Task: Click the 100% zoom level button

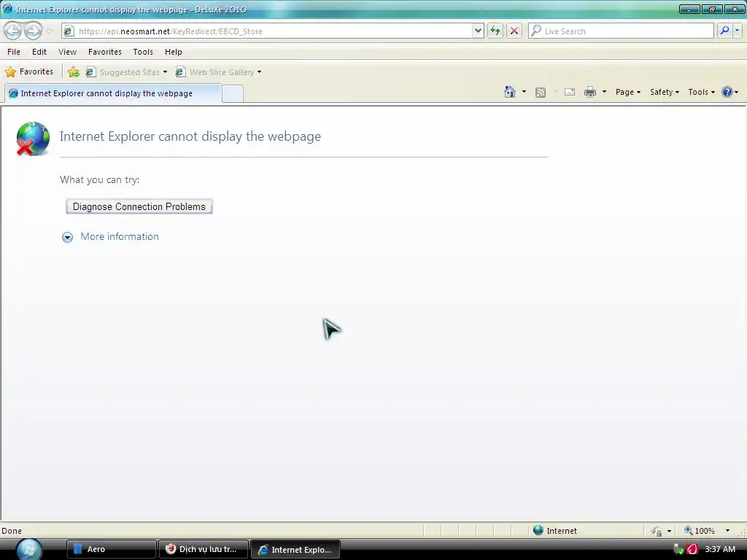Action: tap(700, 531)
